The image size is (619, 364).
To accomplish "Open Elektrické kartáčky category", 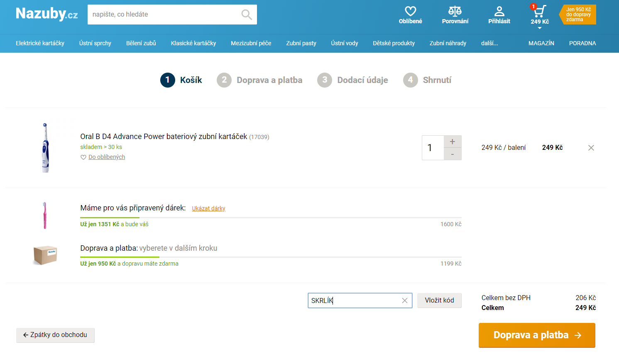I will [x=40, y=43].
